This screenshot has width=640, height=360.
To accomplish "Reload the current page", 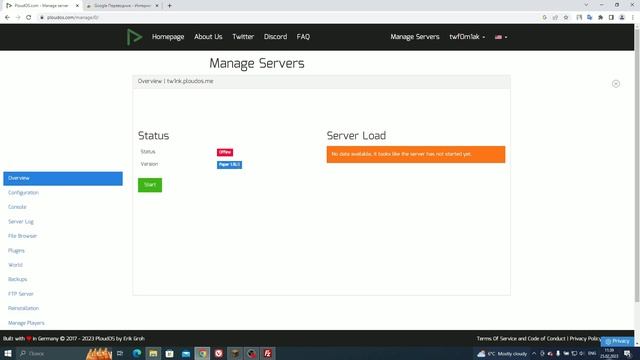I will (29, 18).
